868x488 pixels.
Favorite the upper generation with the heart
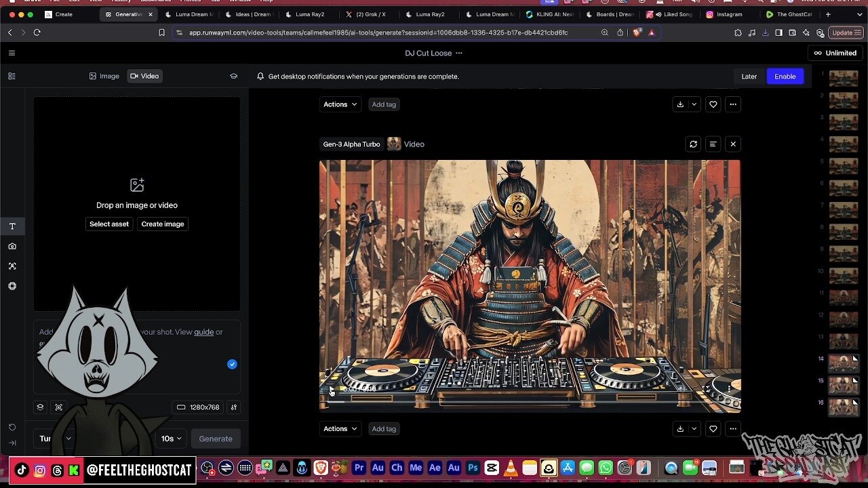point(713,104)
